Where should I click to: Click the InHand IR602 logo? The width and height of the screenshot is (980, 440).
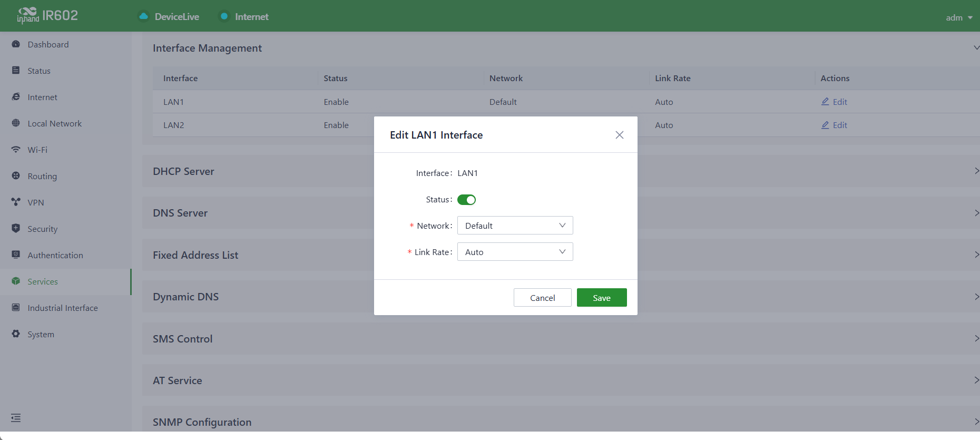point(47,16)
